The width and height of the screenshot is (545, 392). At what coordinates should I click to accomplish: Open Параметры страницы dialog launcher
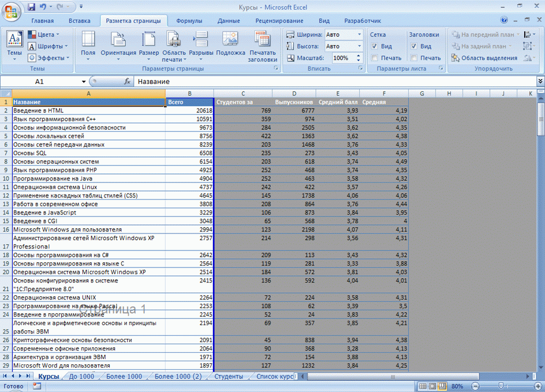point(276,69)
